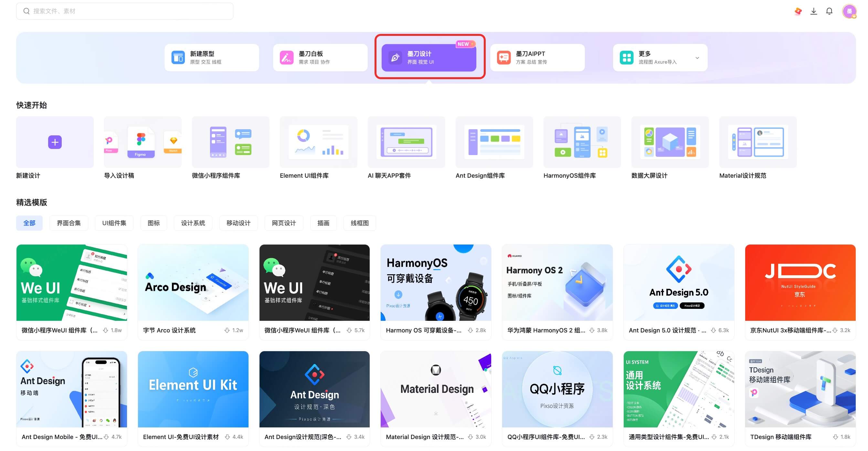Screen dimensions: 868x451
Task: Launch 墨刀AIPPT
Action: coord(537,57)
